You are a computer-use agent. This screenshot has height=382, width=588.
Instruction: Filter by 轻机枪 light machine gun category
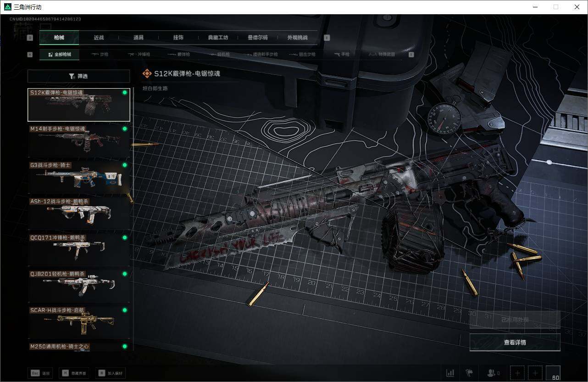tap(220, 54)
